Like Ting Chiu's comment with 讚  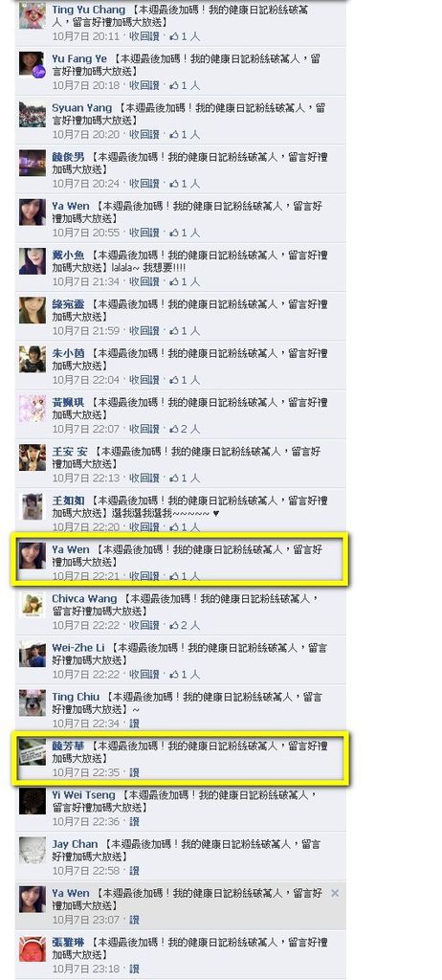click(x=134, y=724)
